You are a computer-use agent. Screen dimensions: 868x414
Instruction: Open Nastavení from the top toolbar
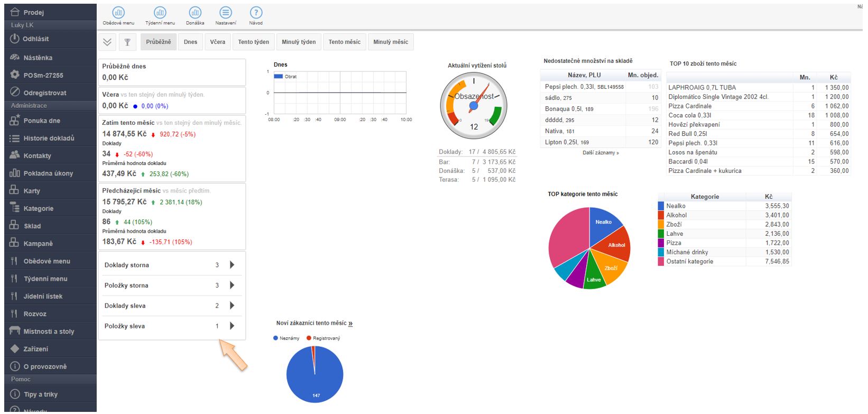coord(226,13)
